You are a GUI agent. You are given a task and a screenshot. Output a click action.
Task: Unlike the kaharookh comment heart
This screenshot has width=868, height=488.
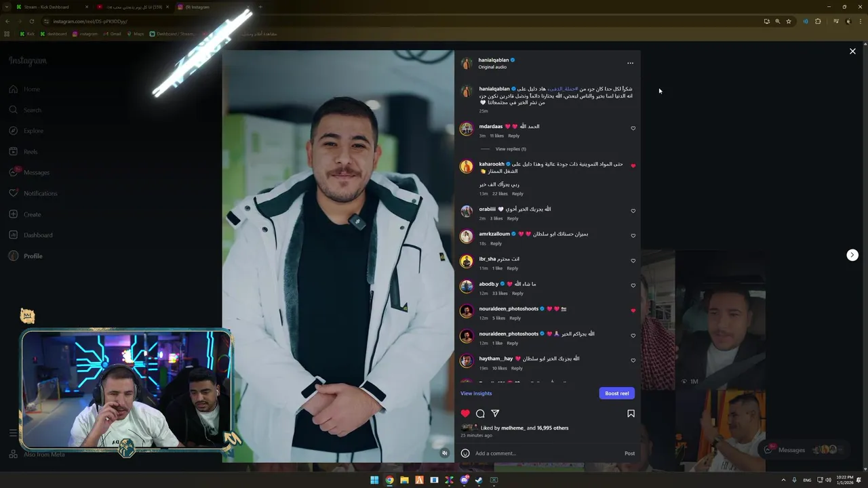[x=633, y=165]
